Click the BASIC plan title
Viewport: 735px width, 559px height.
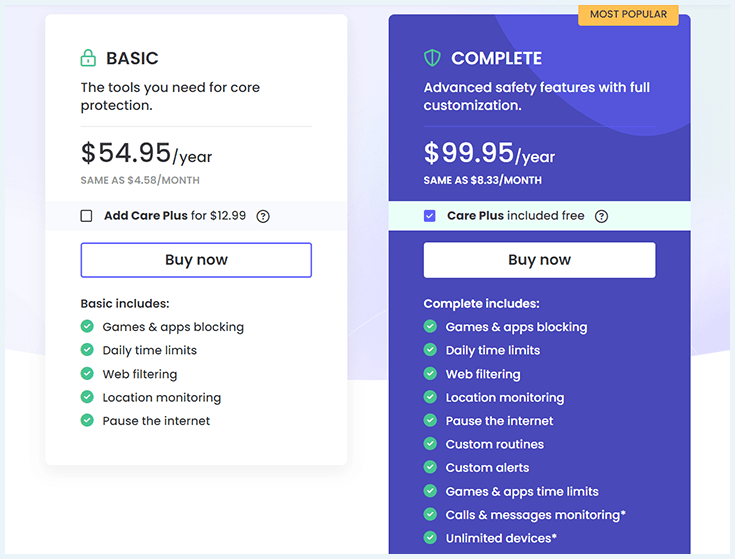pos(132,59)
